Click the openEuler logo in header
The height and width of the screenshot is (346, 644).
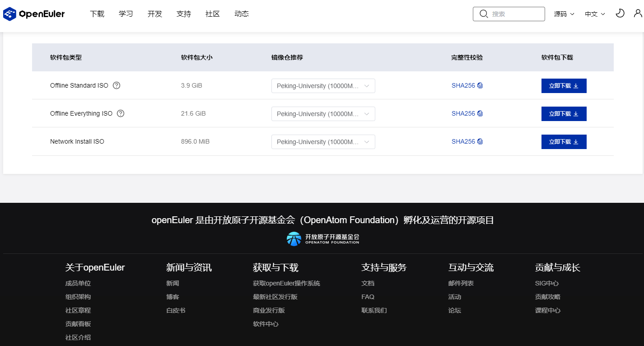34,14
